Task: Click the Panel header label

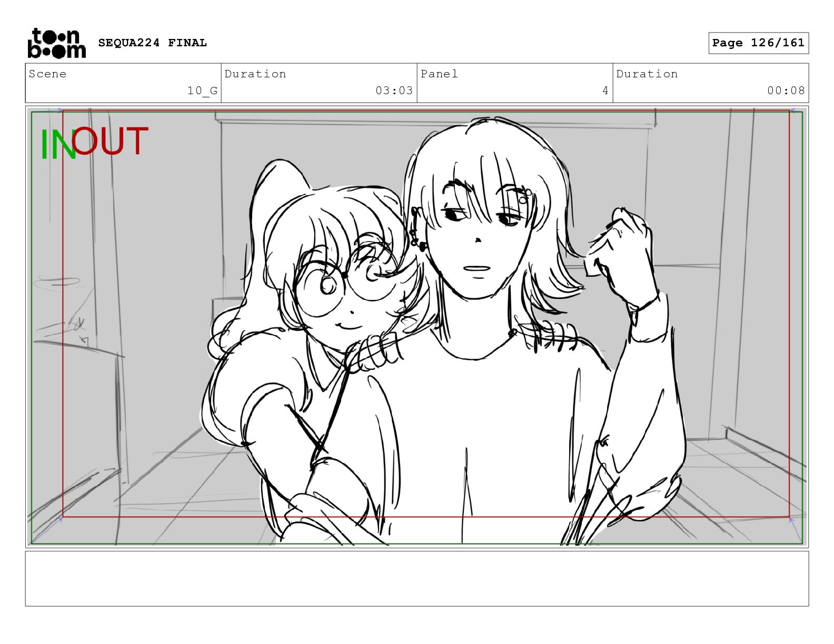Action: pos(439,74)
